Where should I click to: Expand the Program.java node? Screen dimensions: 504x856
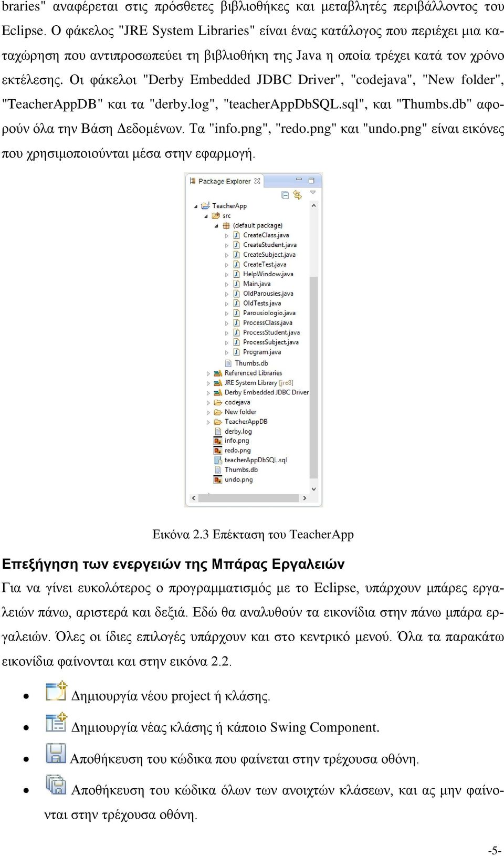click(227, 352)
